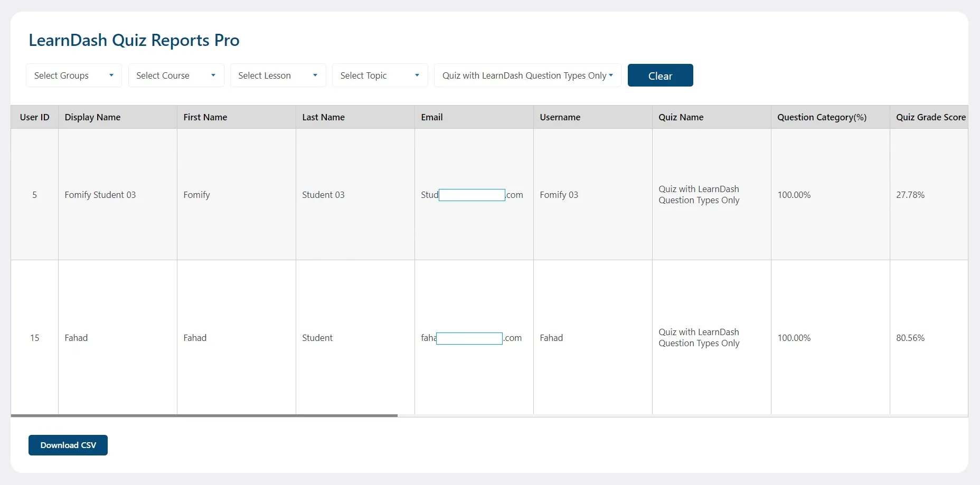The image size is (980, 485).
Task: Select Fahad's email input field
Action: (x=469, y=338)
